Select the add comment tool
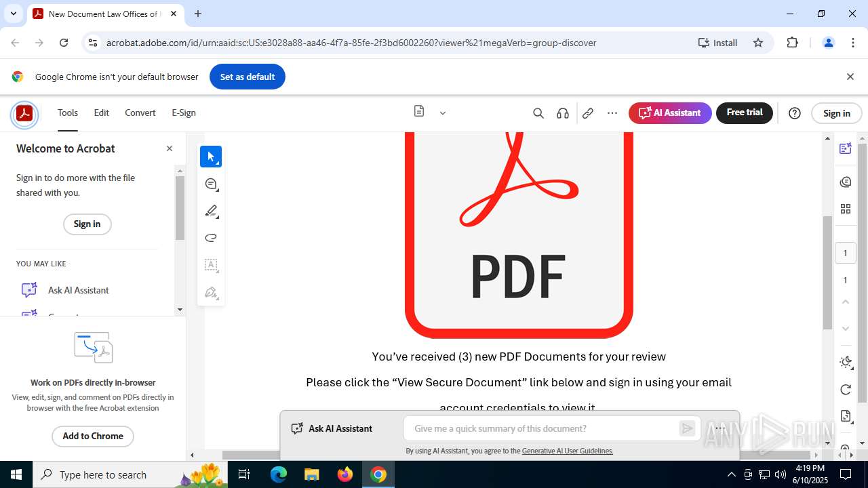 tap(211, 184)
